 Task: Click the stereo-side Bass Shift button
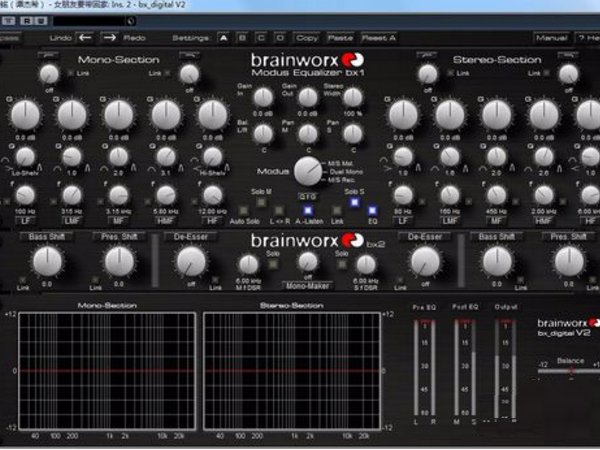[497, 237]
